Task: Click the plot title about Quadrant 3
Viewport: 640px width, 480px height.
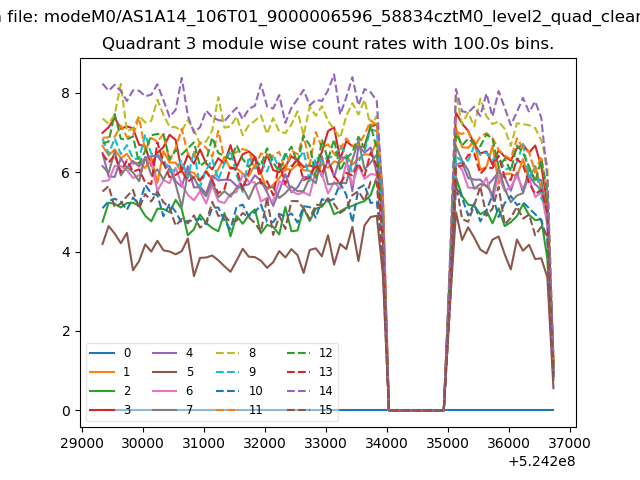Action: 328,43
